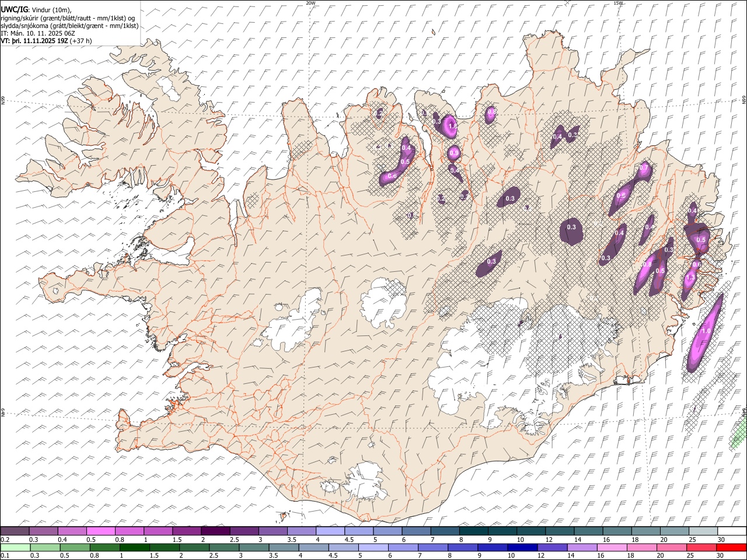This screenshot has height=560, width=747.
Task: Pick the violet 12 swatch in the lower legend row
Action: tap(552, 547)
